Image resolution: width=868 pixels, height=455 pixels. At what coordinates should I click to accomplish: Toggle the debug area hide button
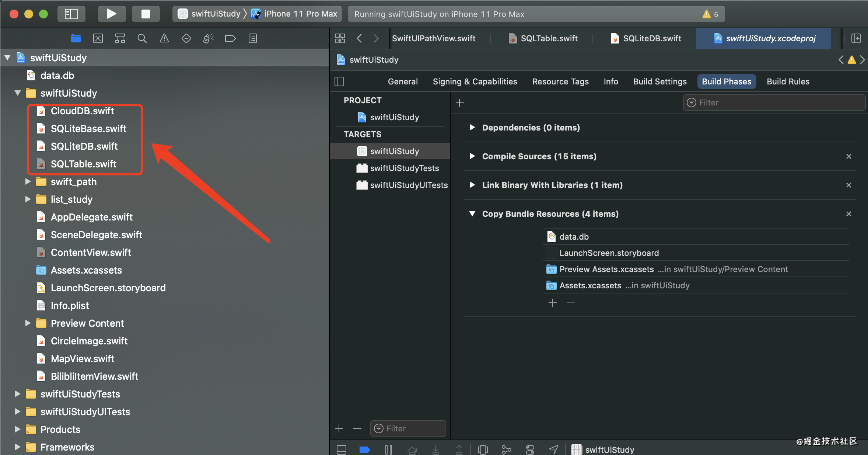pyautogui.click(x=342, y=449)
